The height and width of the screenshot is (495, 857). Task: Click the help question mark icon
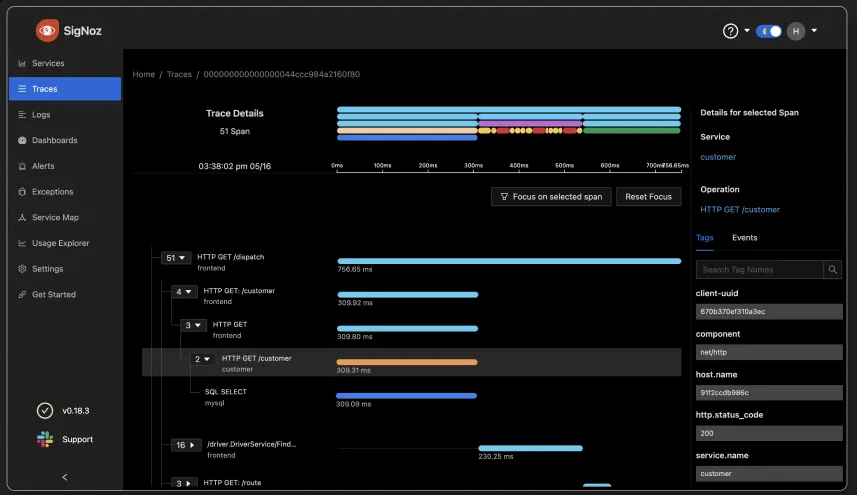tap(730, 31)
